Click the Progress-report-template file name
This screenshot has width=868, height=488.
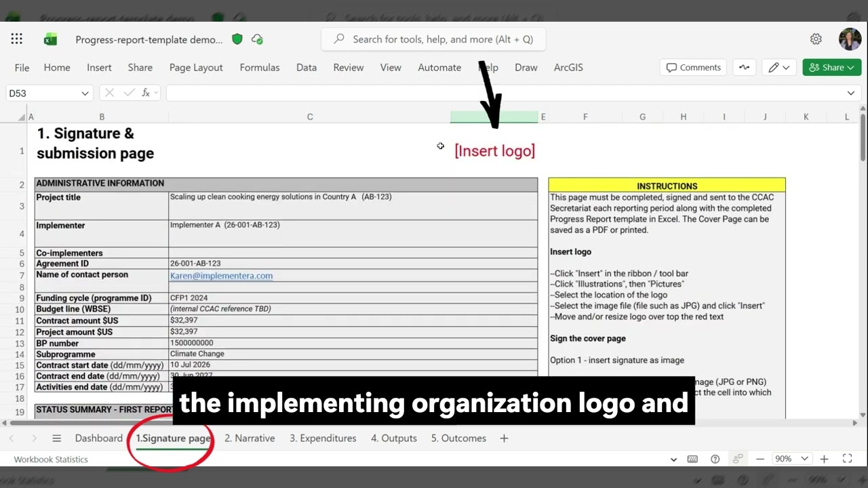pos(149,39)
